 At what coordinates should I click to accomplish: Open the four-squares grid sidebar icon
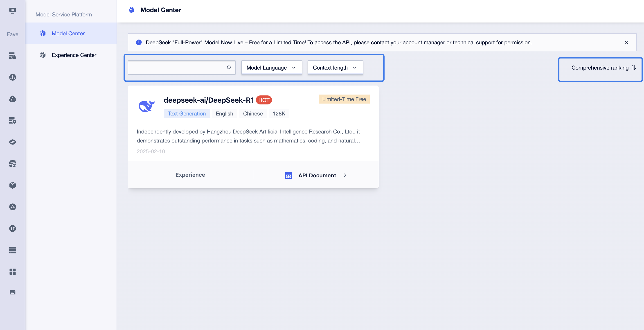tap(13, 272)
